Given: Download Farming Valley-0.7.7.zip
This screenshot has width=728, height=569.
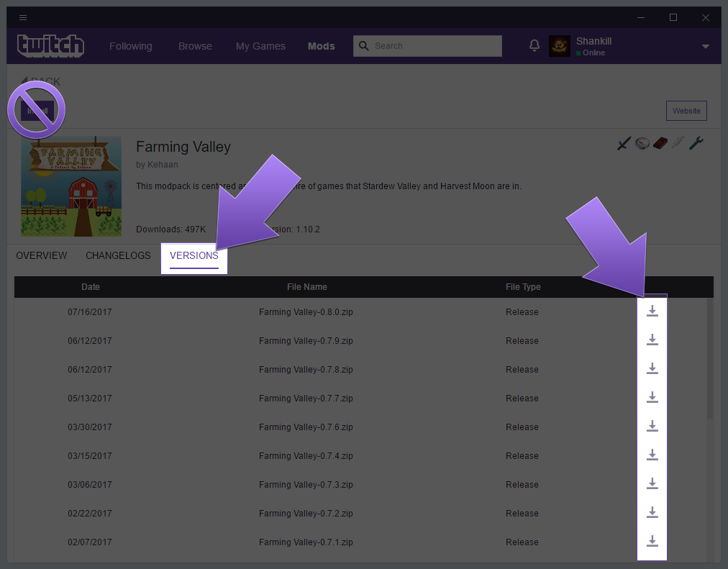Looking at the screenshot, I should 652,397.
